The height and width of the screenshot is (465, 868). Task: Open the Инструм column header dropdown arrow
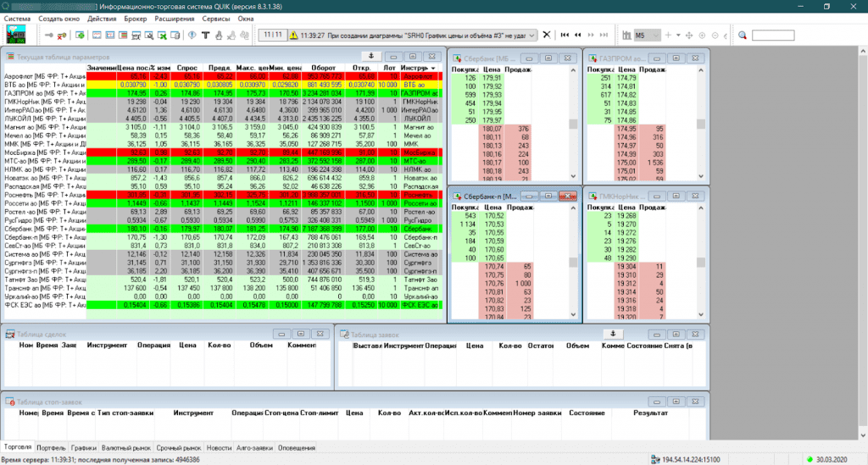(x=432, y=68)
